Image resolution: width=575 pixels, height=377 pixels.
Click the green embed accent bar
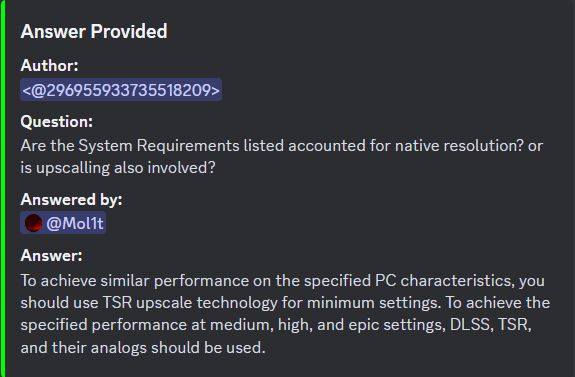point(3,188)
